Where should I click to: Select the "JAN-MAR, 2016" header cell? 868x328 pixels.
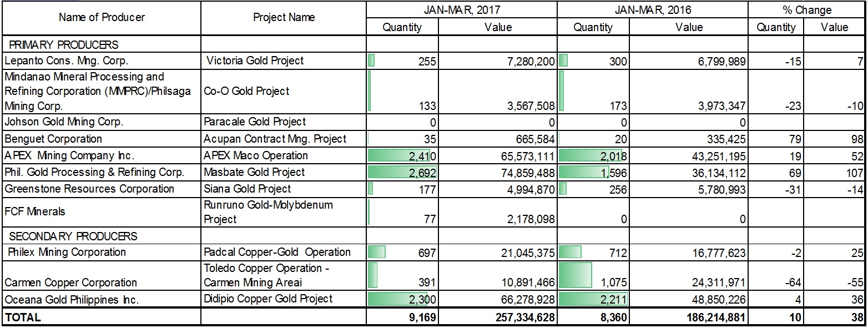652,10
